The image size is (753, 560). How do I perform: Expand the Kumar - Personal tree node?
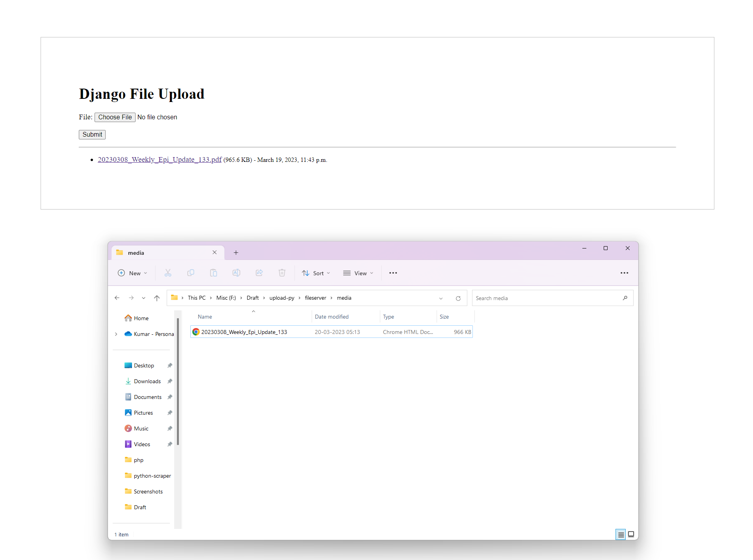point(116,334)
